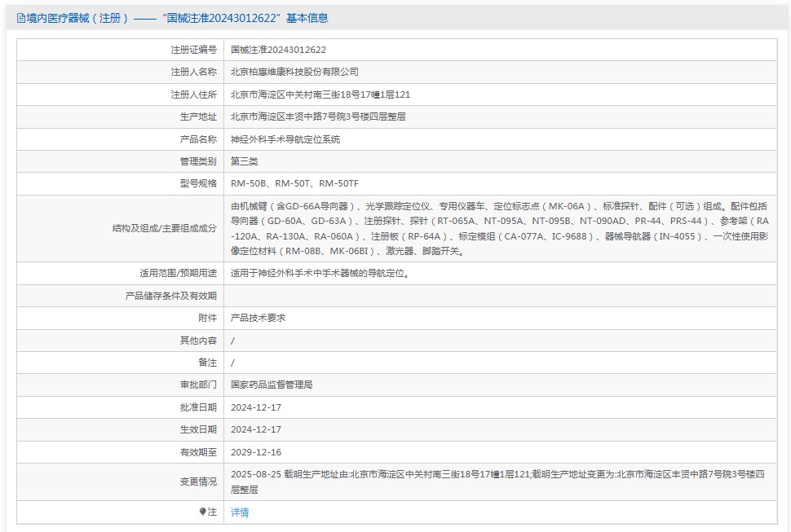Screen dimensions: 791x532
Task: Click the 产品技术要求 attachment value
Action: point(258,318)
